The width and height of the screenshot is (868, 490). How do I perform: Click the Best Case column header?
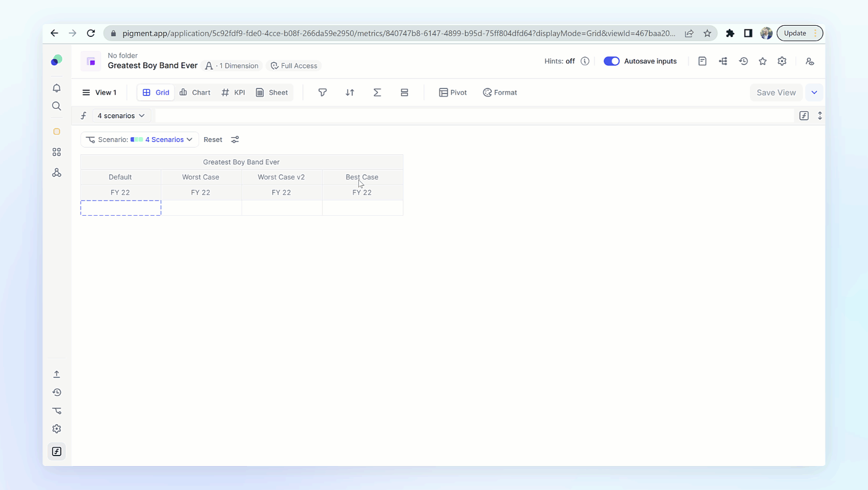(362, 177)
